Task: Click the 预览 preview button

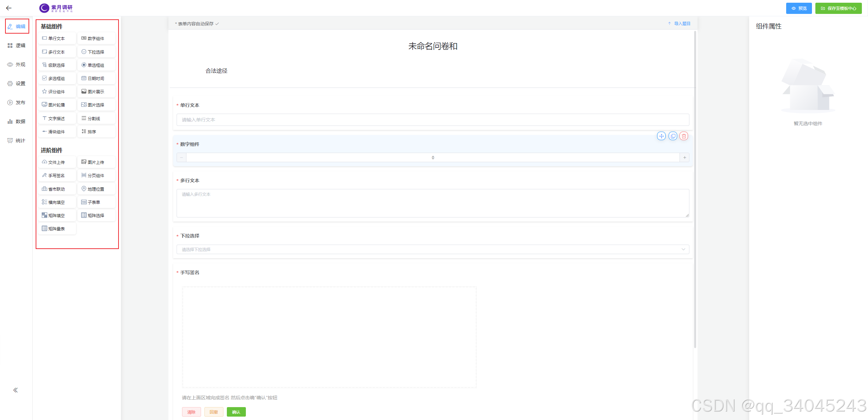Action: (x=798, y=8)
